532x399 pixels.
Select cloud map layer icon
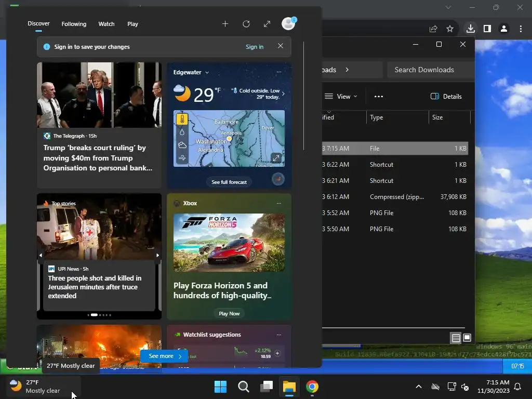182,145
